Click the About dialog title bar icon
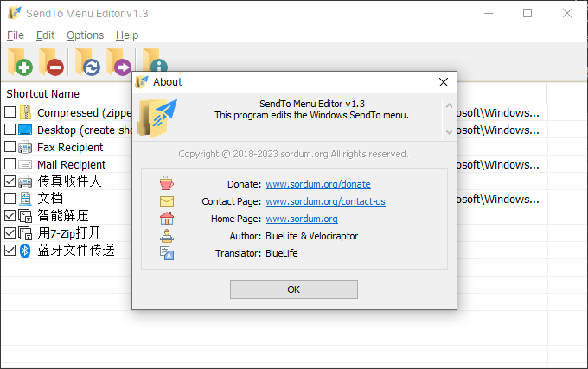 142,82
